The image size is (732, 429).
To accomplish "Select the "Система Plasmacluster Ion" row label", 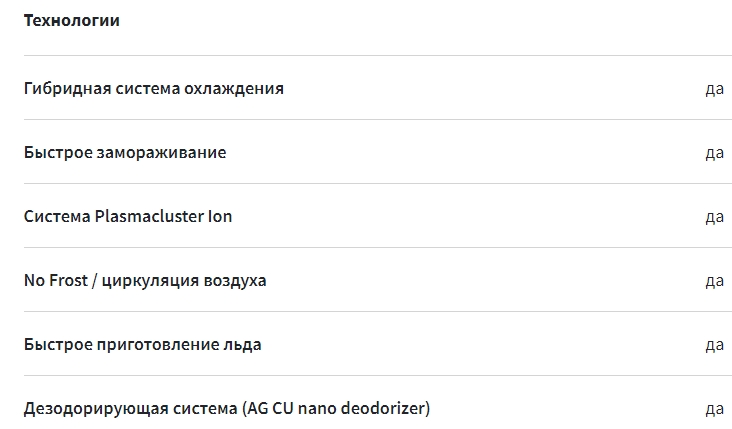I will 128,216.
